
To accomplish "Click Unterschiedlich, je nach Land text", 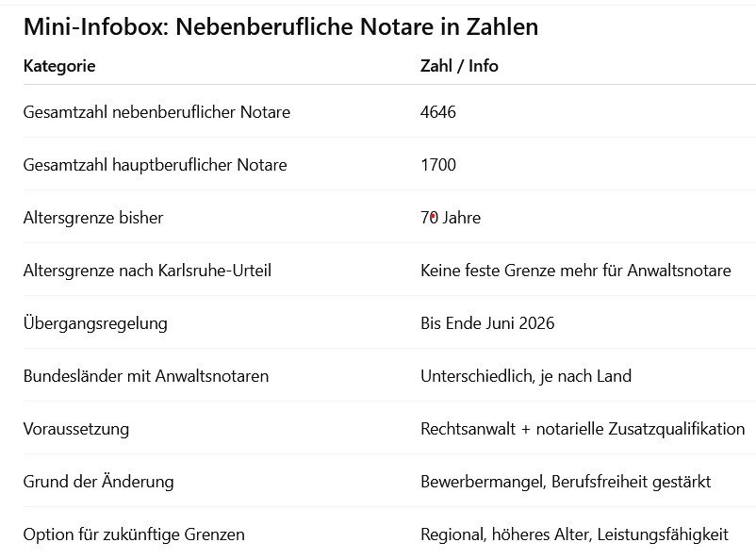I will pos(526,376).
